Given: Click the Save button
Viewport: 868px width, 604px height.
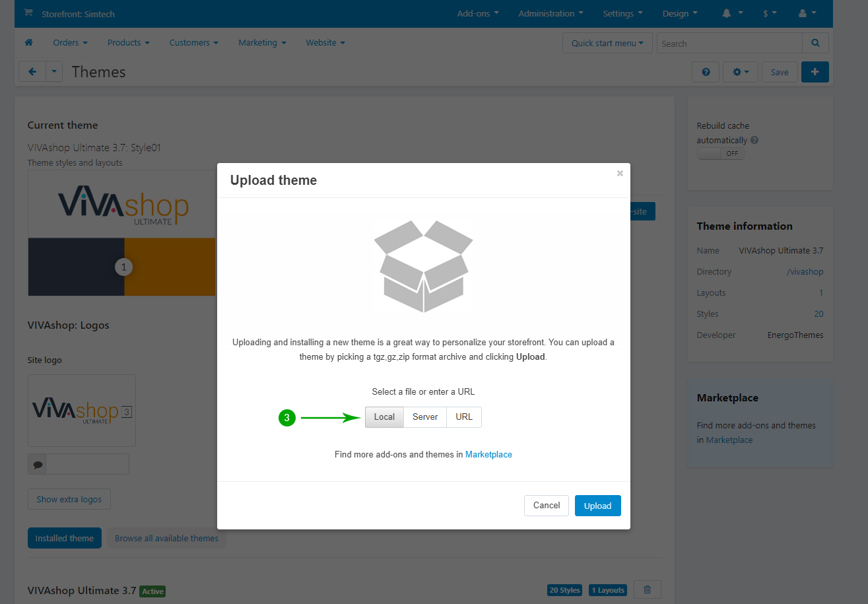Looking at the screenshot, I should tap(780, 72).
